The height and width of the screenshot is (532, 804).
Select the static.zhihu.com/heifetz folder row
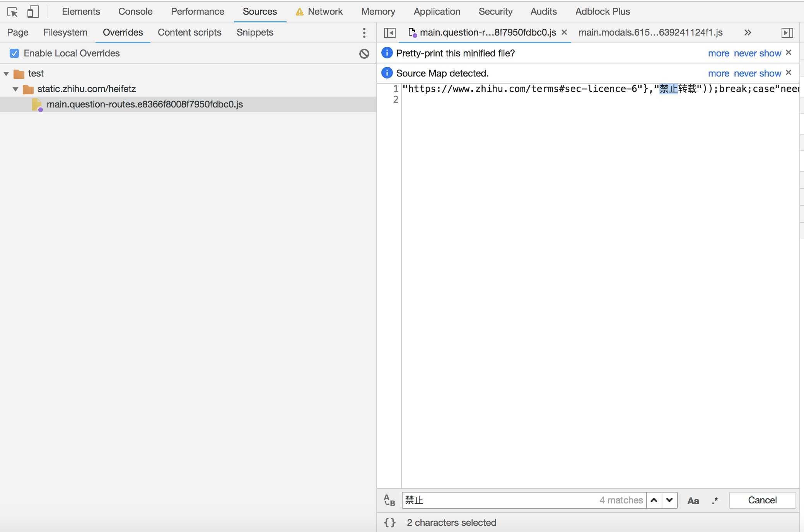pyautogui.click(x=188, y=89)
